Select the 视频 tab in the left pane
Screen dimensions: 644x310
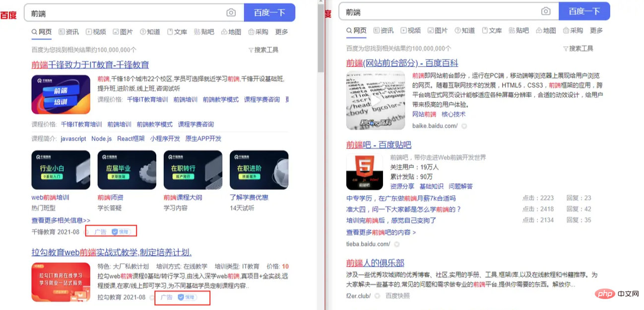96,32
